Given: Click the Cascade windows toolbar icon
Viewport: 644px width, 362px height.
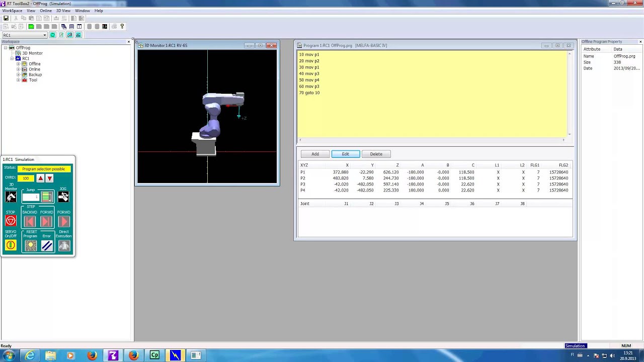Looking at the screenshot, I should (63, 27).
